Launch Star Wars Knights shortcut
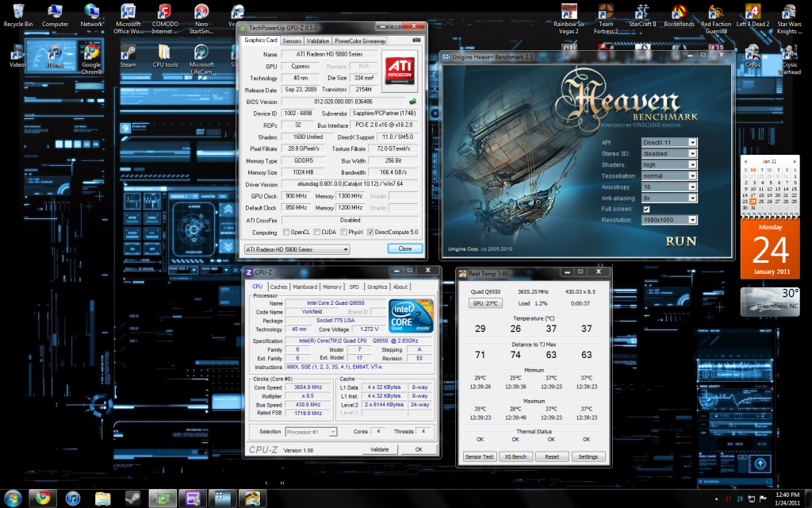Screen dimensions: 812x508 click(x=789, y=19)
